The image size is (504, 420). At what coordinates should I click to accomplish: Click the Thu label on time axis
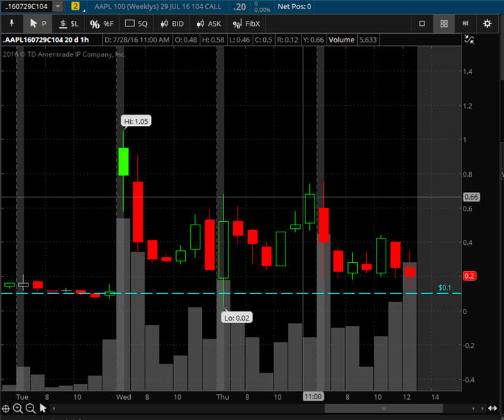223,397
